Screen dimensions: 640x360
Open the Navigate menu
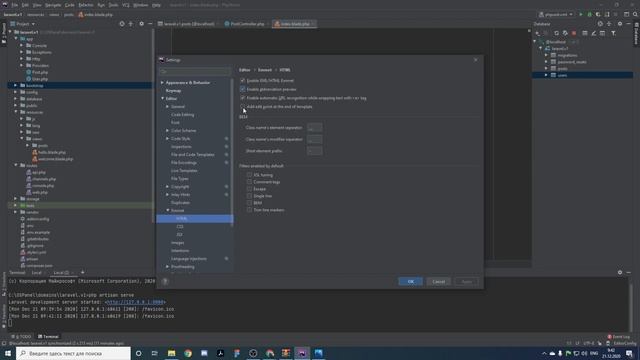[x=53, y=5]
